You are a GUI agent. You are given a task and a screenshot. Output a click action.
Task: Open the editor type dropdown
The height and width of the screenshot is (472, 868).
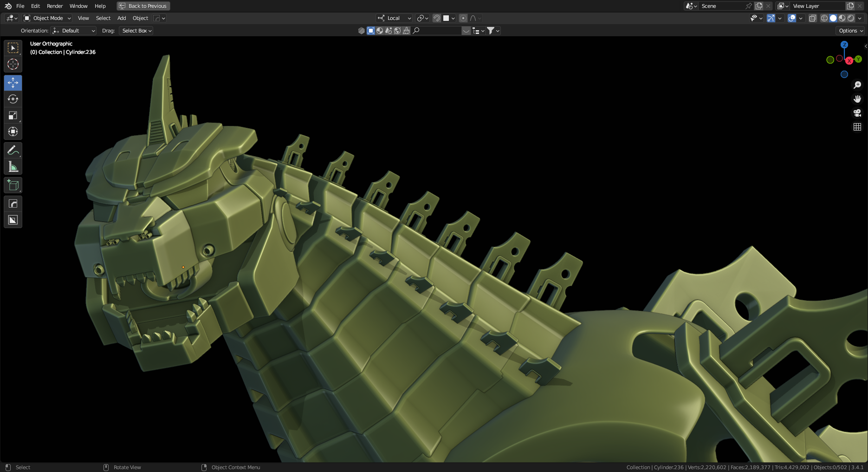pos(12,18)
